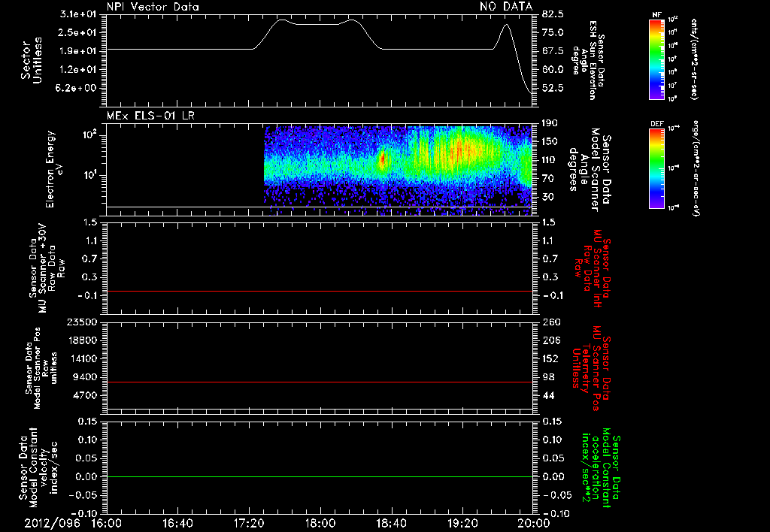Click the 16:40 time axis label
This screenshot has width=770, height=532.
pos(177,523)
